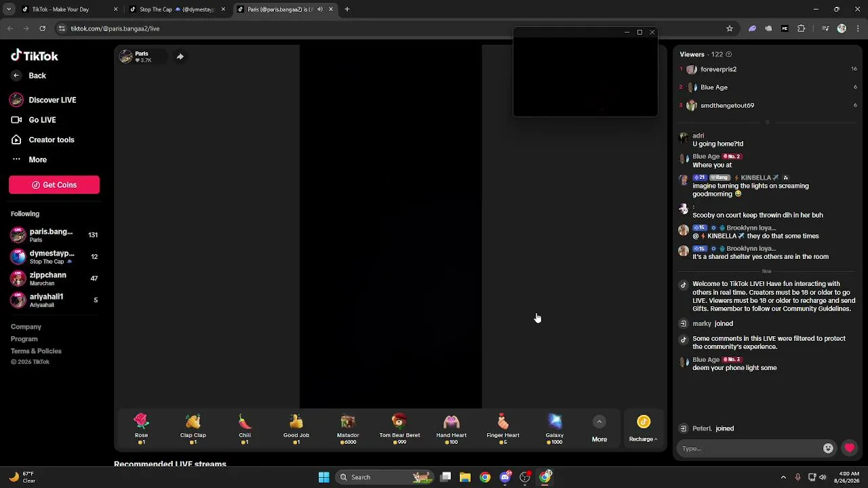Send a Good Job gift
Screen dimensions: 868x488
[x=296, y=429]
